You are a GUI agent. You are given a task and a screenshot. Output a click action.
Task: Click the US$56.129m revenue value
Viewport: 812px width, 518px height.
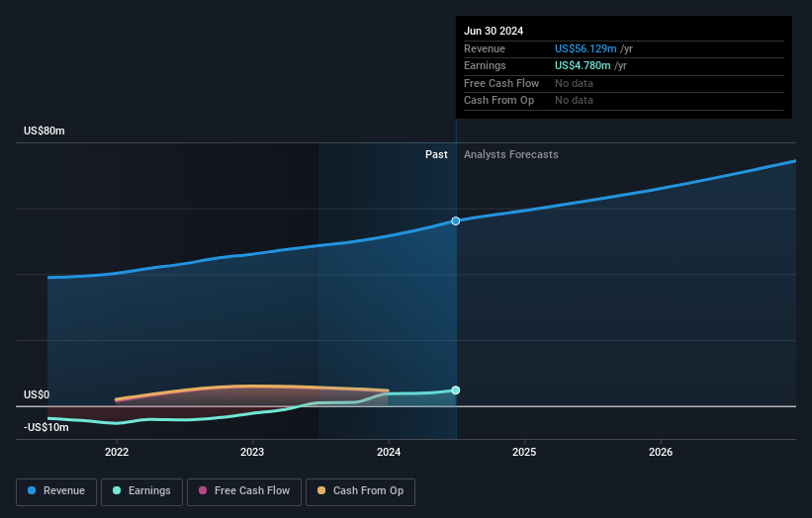coord(586,48)
